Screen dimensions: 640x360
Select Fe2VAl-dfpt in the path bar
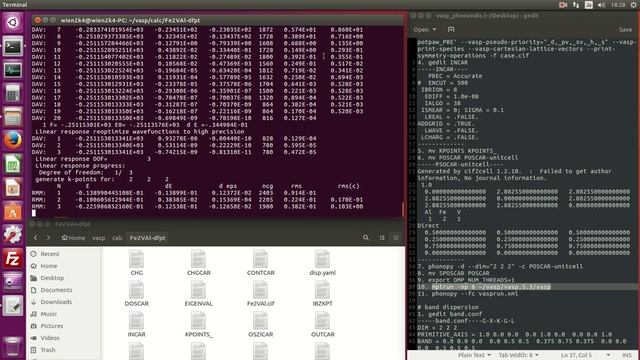click(x=147, y=238)
